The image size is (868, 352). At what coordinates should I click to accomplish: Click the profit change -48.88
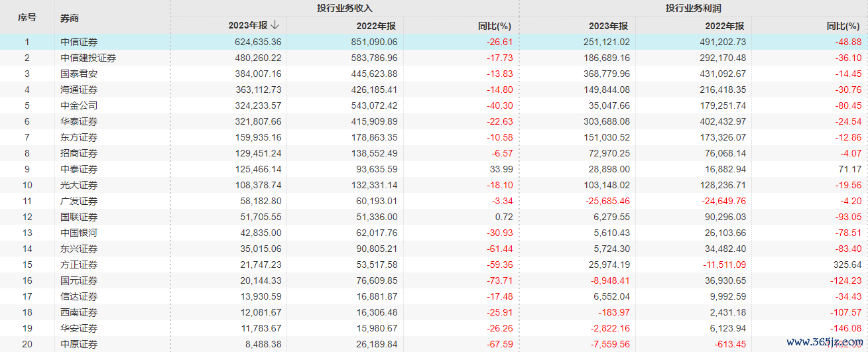point(849,42)
